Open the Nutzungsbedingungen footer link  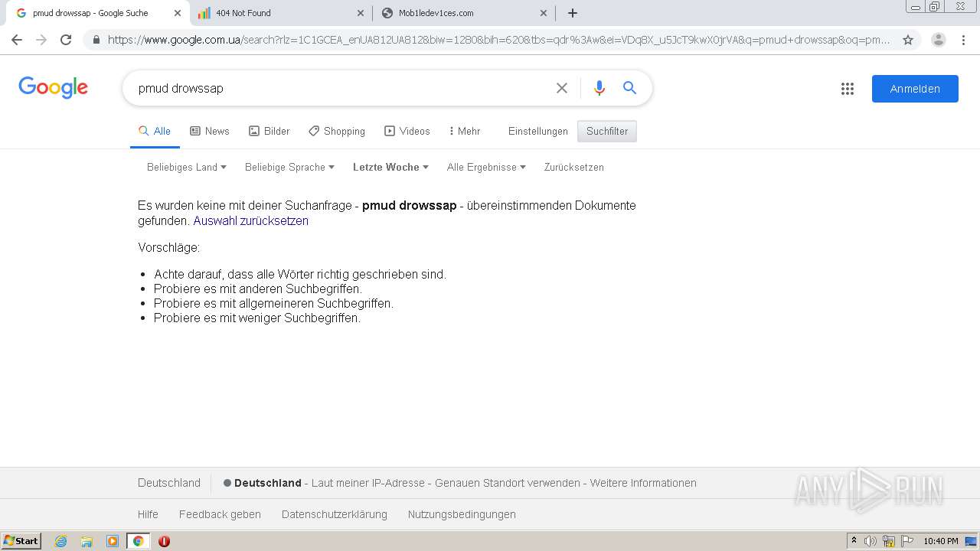click(x=462, y=514)
